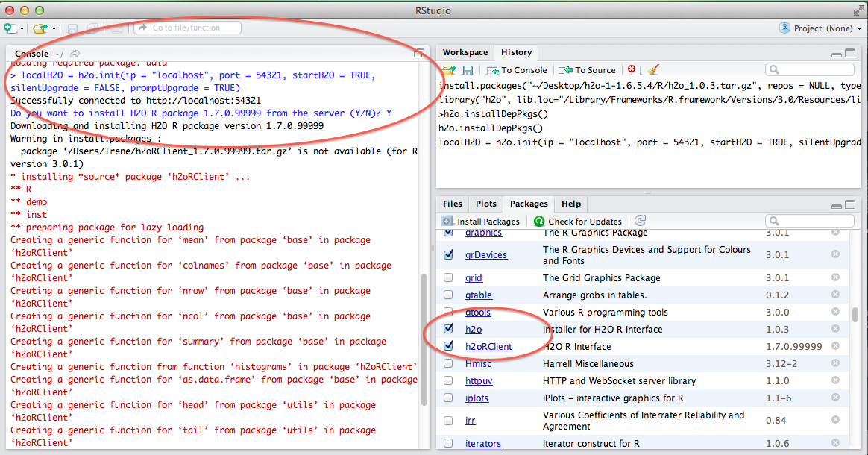Click the console working directory arrow icon
Viewport: 868px width, 455px height.
click(x=75, y=54)
